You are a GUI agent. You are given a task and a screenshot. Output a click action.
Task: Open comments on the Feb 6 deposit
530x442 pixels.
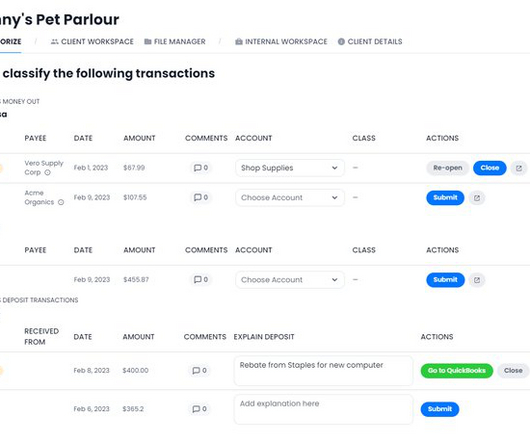point(199,409)
